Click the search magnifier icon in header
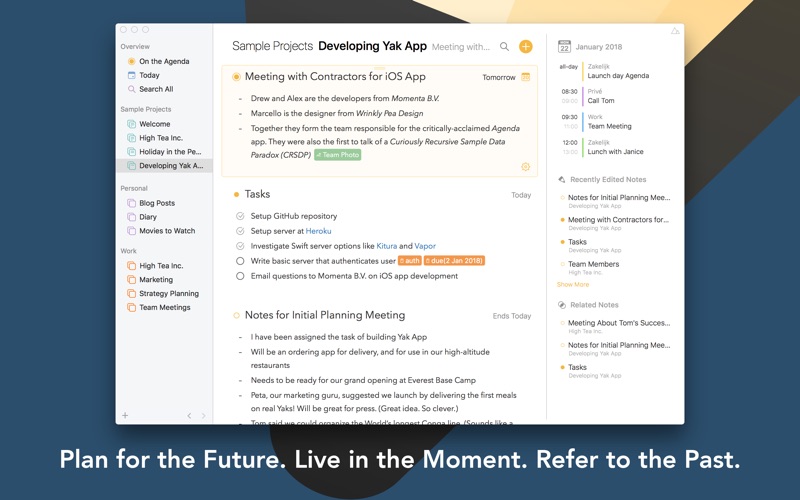Screen dimensions: 800x500 504,46
